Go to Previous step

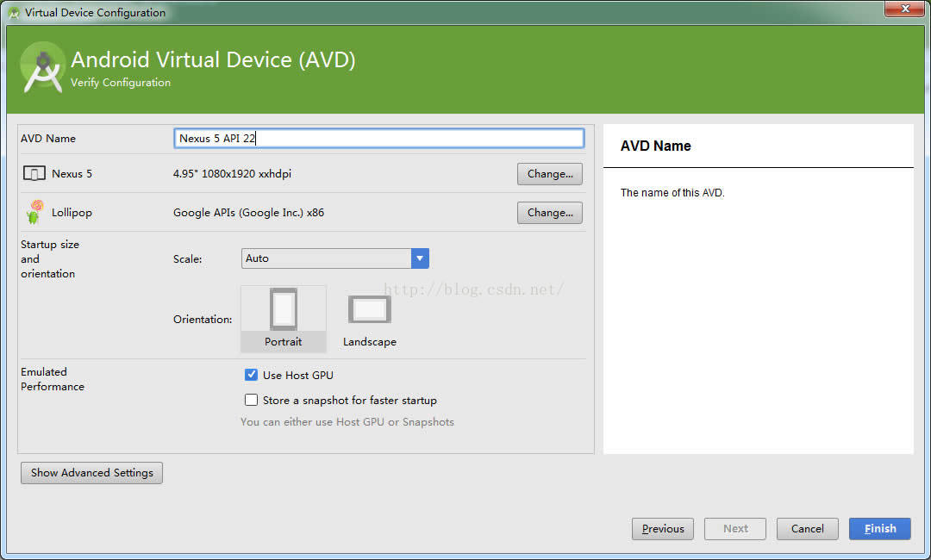pyautogui.click(x=663, y=529)
